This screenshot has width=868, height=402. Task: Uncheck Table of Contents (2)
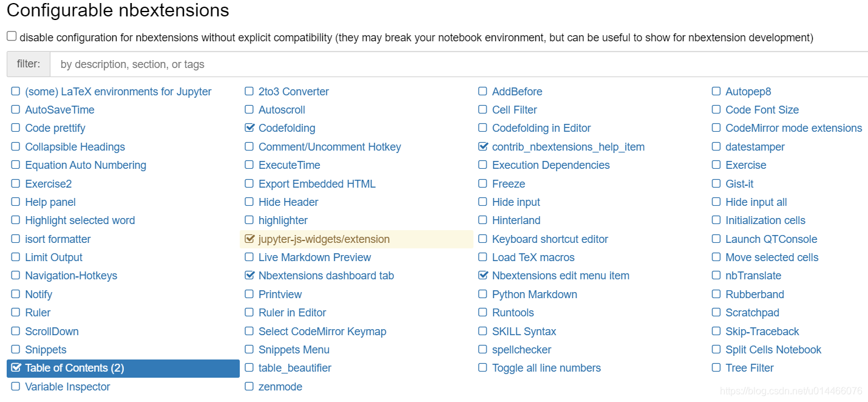[x=15, y=368]
